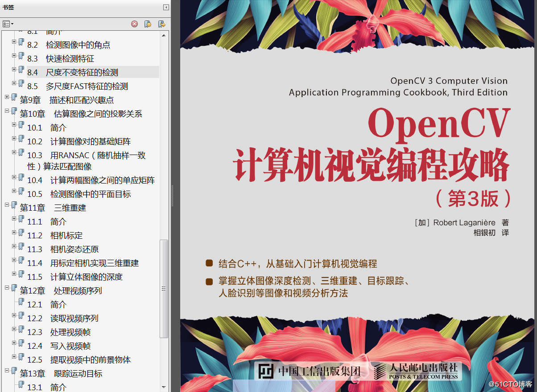This screenshot has height=392, width=537.
Task: Go to 11.5 计算立体图像的深度
Action: tap(75, 277)
